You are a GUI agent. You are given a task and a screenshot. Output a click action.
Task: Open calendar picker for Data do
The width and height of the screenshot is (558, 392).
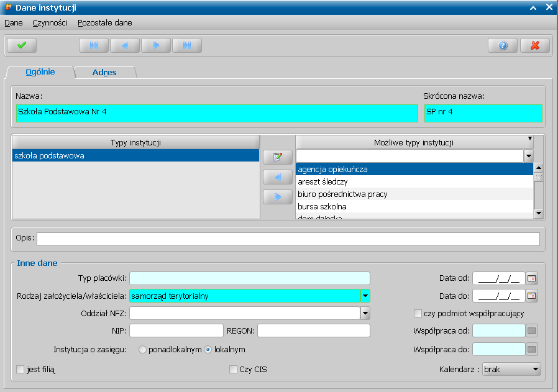(532, 296)
